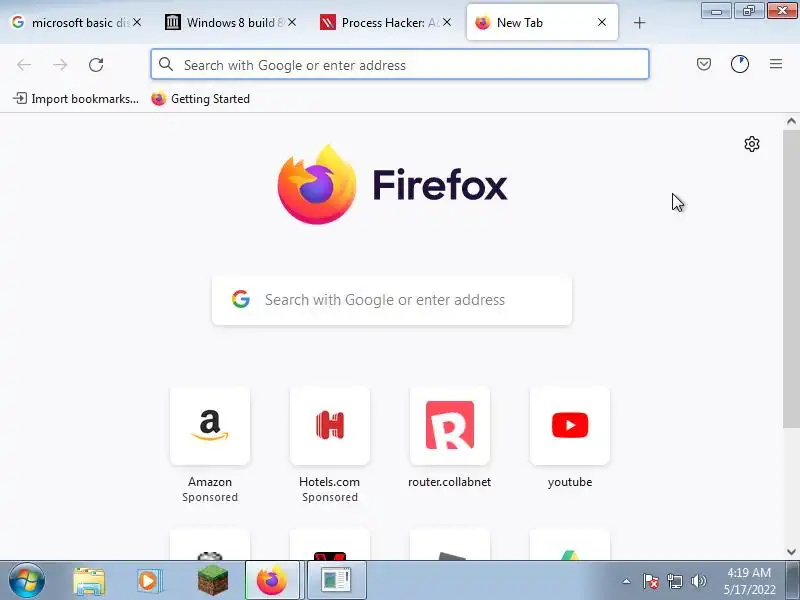Open the Save to Pocket icon
This screenshot has width=800, height=600.
704,64
